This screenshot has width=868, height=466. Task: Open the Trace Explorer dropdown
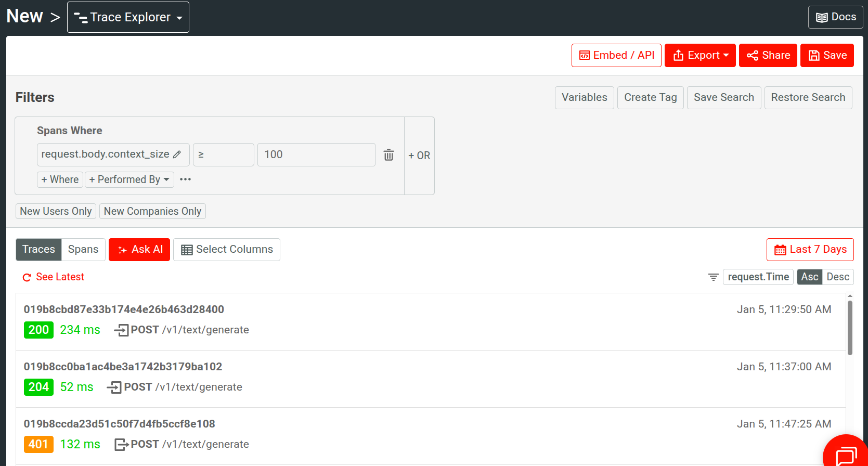tap(128, 17)
